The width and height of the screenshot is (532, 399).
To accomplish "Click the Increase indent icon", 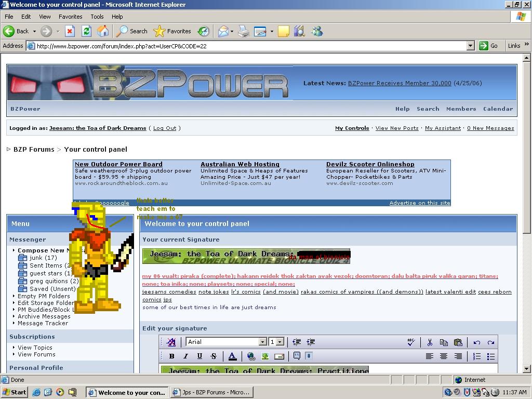I will [311, 342].
